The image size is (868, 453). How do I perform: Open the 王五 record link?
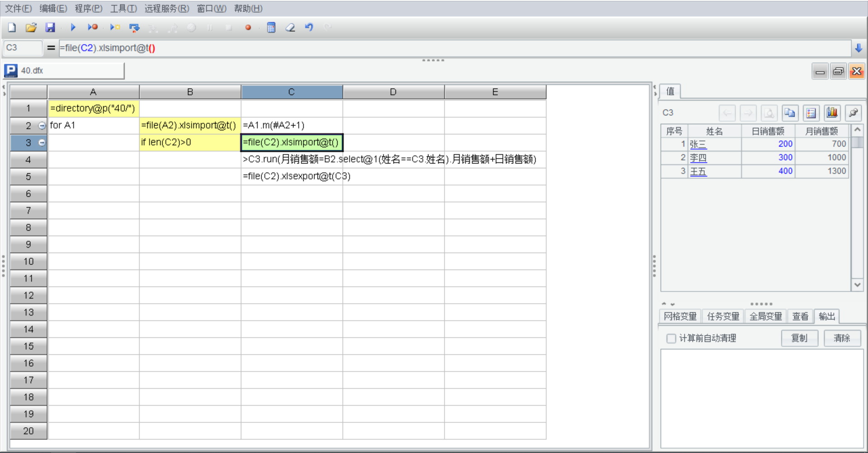tap(698, 171)
